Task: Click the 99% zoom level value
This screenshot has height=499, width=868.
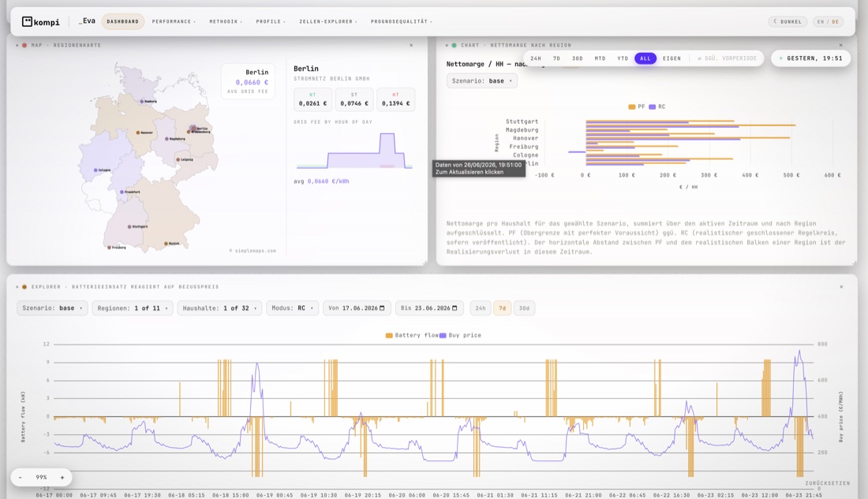Action: coord(42,478)
